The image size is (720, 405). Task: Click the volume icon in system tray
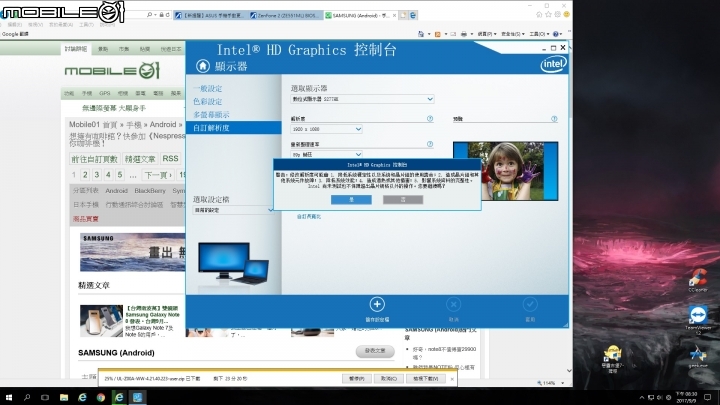tap(660, 397)
